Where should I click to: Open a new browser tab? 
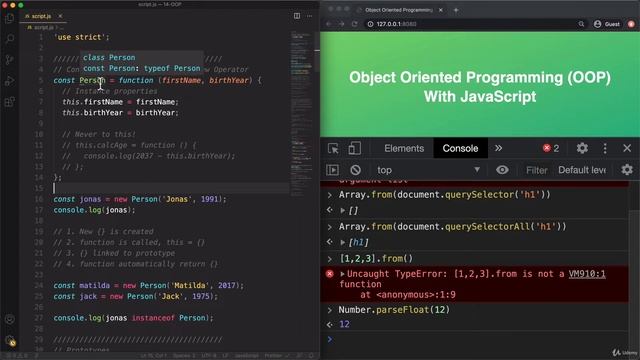click(x=456, y=10)
